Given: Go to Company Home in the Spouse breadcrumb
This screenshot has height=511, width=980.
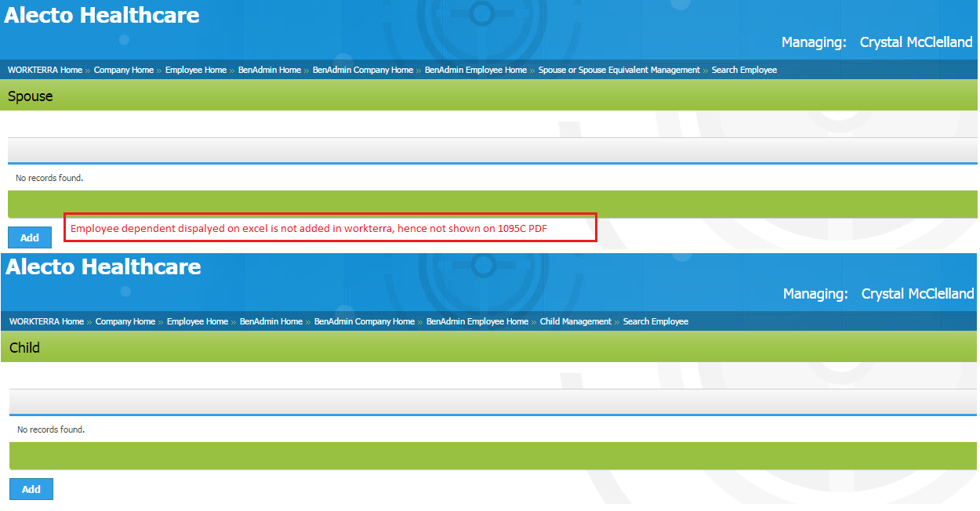Looking at the screenshot, I should (x=124, y=70).
